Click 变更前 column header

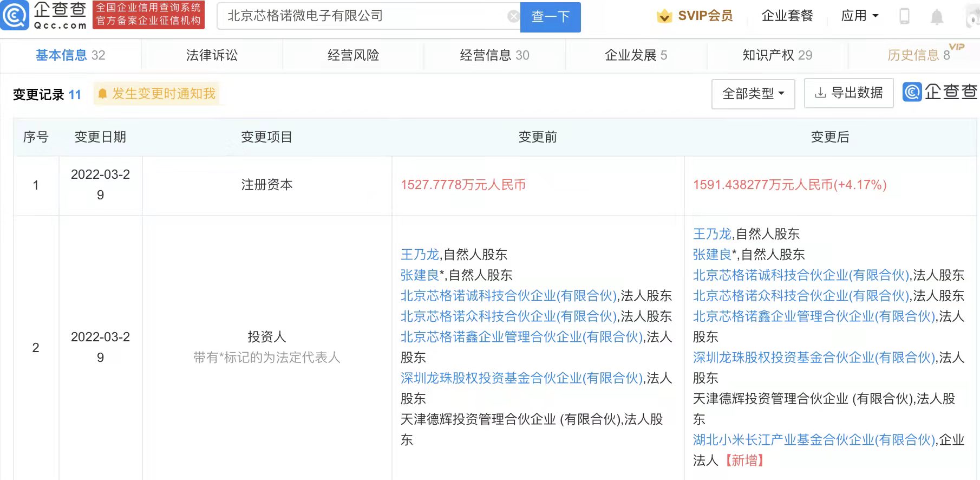pos(538,137)
